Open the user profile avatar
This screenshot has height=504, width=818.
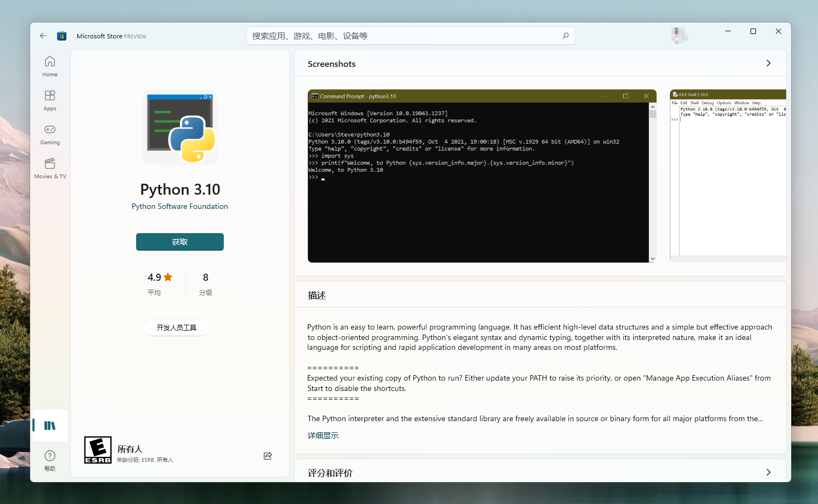pyautogui.click(x=679, y=35)
